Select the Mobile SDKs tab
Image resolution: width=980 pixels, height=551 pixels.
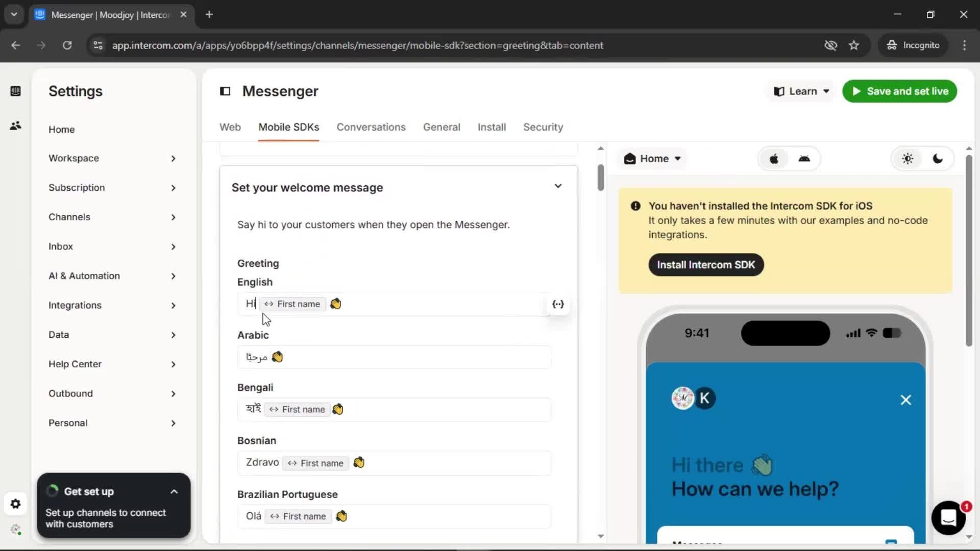288,127
